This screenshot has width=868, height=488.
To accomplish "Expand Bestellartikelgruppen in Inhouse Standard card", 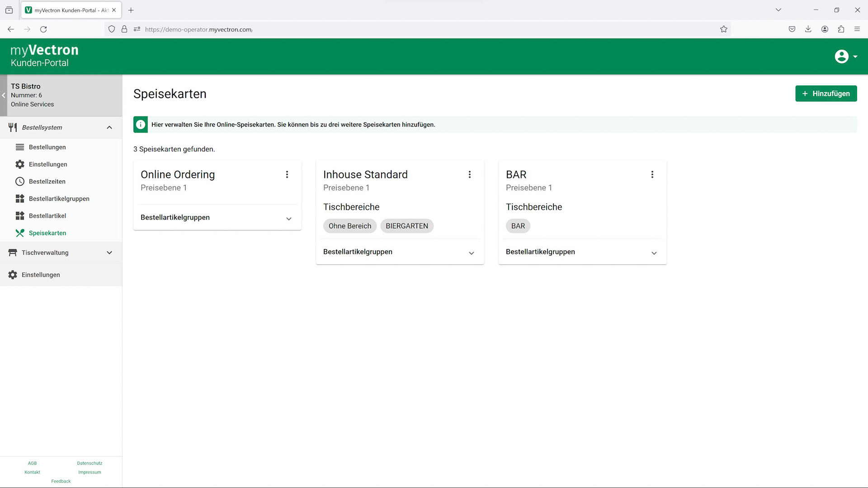I will (x=471, y=253).
